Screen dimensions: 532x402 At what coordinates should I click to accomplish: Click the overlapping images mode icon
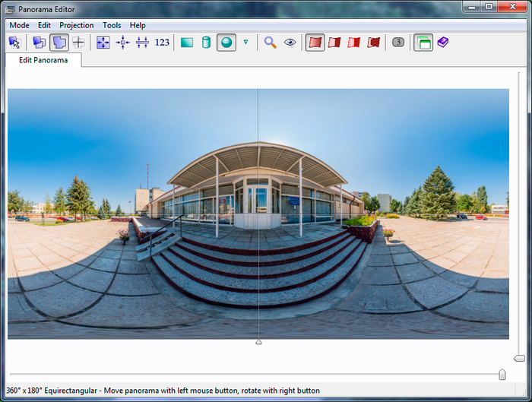(x=39, y=43)
